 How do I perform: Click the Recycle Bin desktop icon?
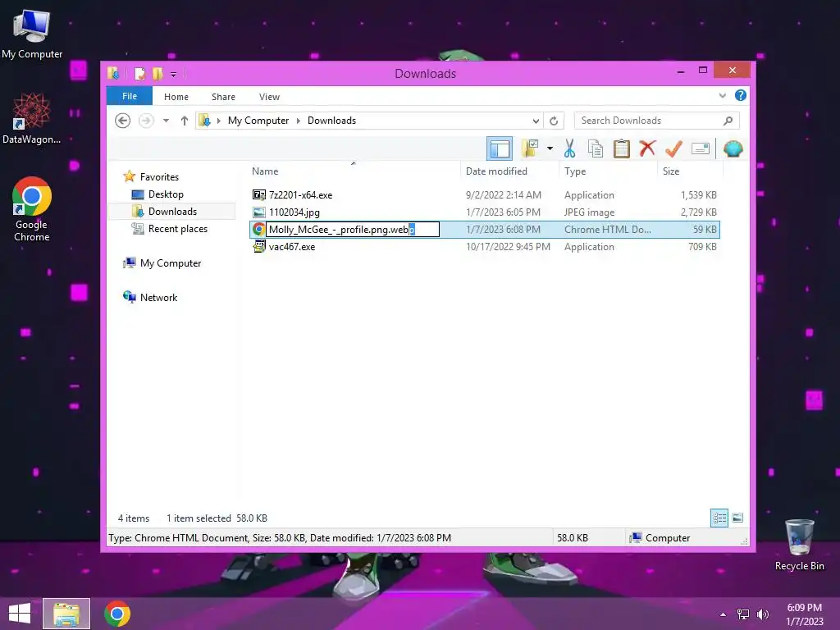799,545
